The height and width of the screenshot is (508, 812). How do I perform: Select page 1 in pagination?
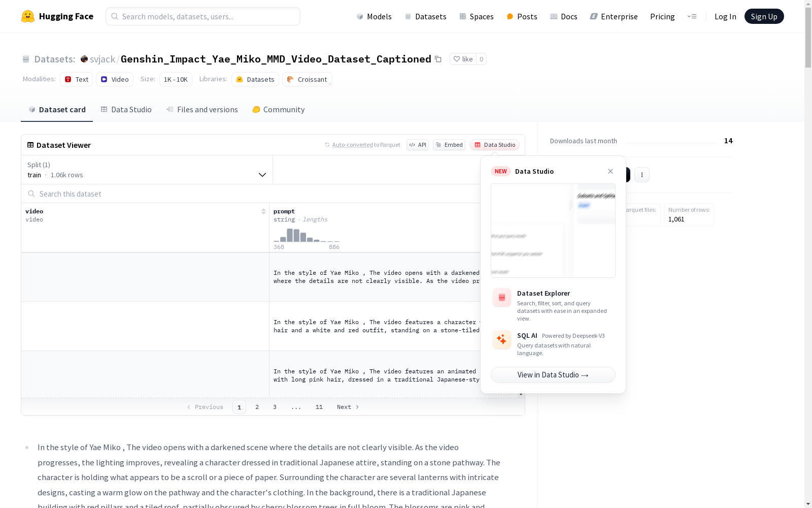pyautogui.click(x=240, y=407)
